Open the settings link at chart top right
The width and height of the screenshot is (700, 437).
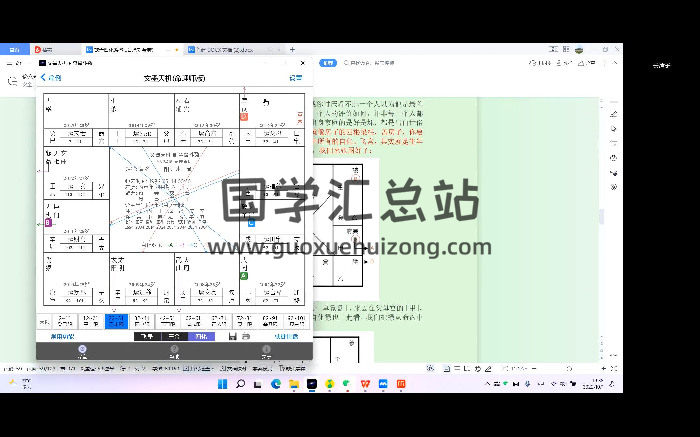coord(296,77)
